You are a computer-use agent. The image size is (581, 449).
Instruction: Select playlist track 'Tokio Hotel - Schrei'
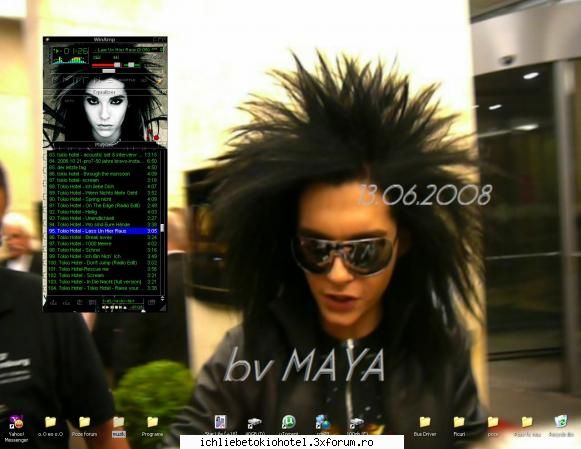pyautogui.click(x=103, y=250)
